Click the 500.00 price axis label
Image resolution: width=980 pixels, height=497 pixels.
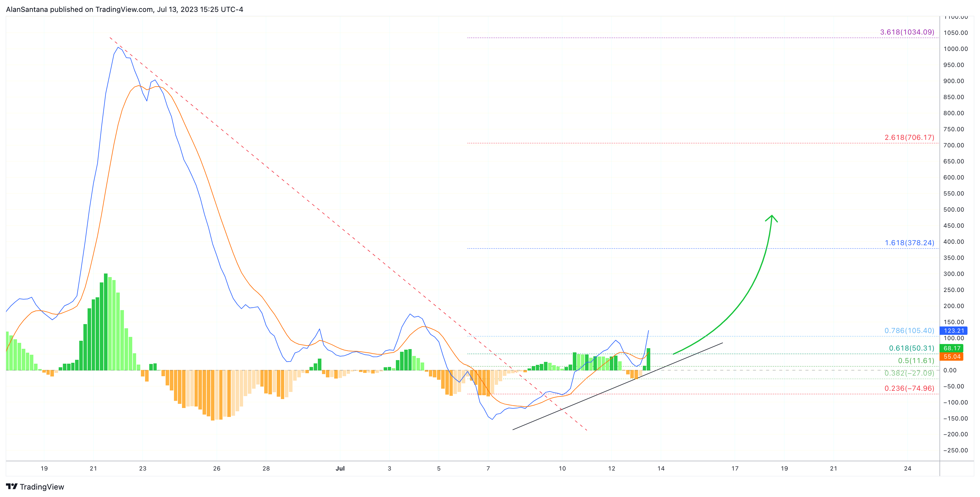tap(954, 209)
